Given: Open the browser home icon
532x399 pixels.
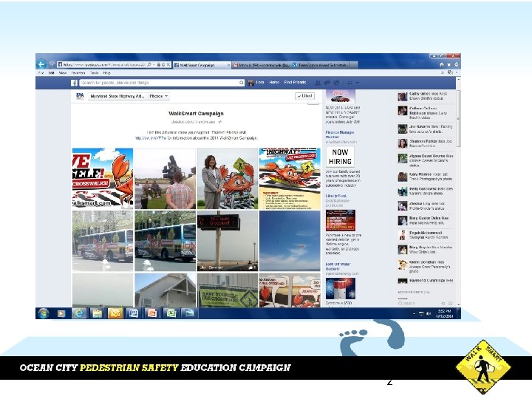Looking at the screenshot, I should click(442, 64).
